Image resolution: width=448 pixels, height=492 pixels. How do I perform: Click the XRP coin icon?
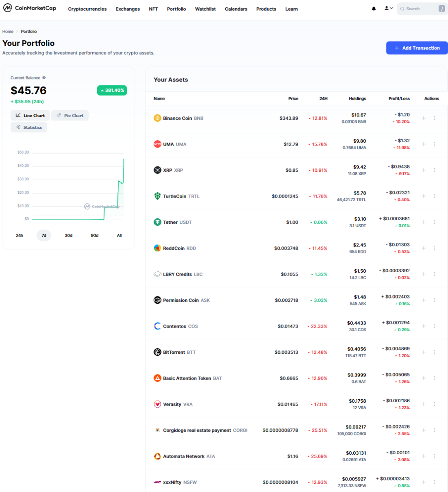tap(157, 170)
